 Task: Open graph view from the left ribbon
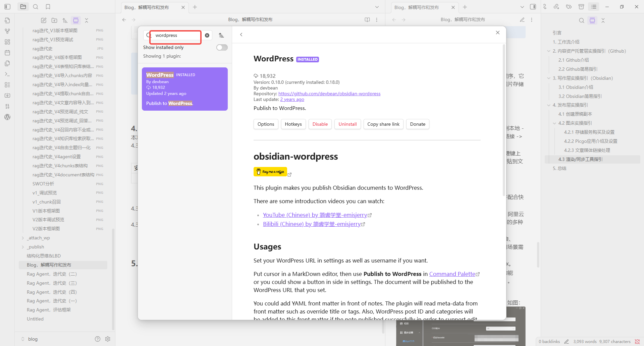pyautogui.click(x=7, y=31)
